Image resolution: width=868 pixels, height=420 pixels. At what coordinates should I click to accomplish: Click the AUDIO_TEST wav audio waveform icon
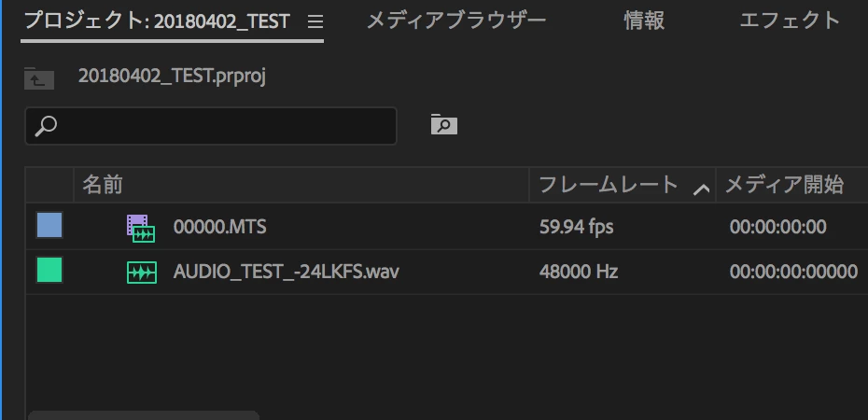[x=142, y=273]
